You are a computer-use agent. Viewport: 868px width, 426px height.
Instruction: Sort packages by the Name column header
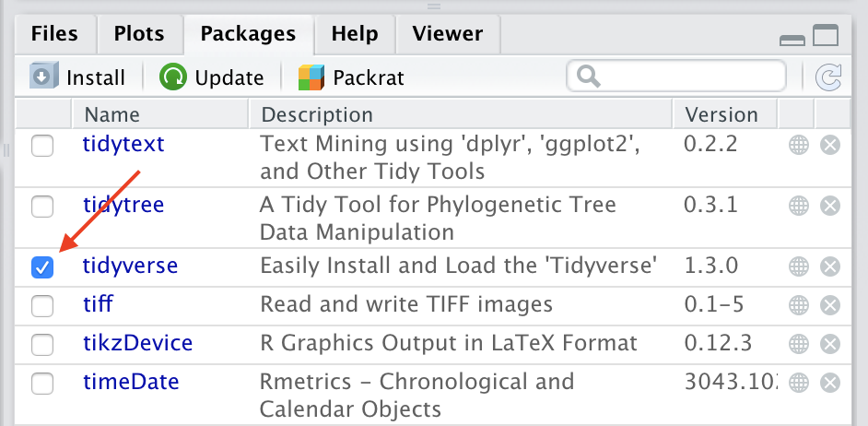click(111, 115)
